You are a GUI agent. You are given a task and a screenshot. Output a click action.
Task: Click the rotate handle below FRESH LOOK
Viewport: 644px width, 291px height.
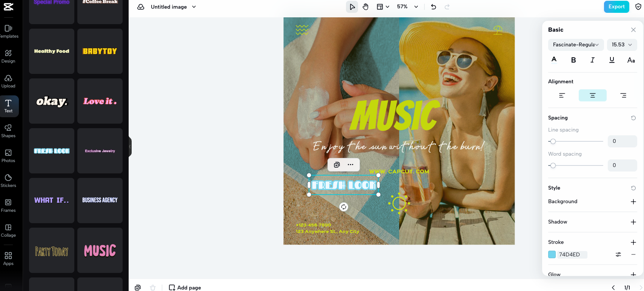click(344, 207)
